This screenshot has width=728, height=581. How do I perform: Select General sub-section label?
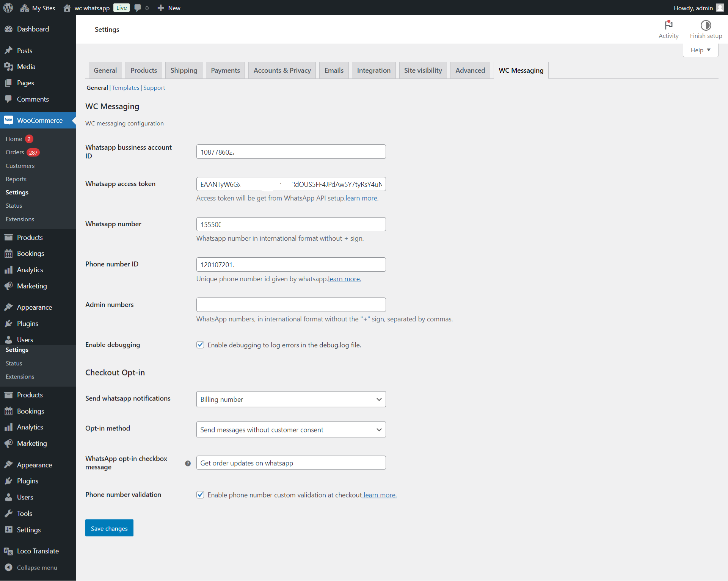tap(97, 88)
